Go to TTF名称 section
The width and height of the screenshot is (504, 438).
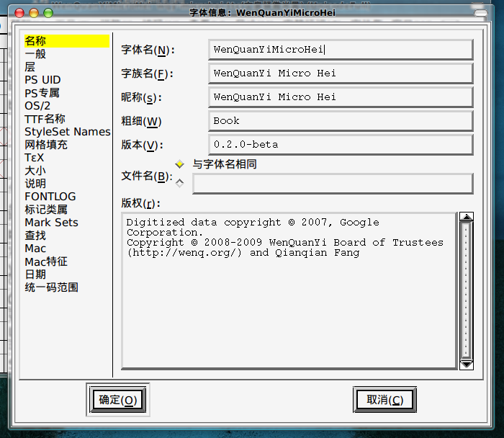45,119
